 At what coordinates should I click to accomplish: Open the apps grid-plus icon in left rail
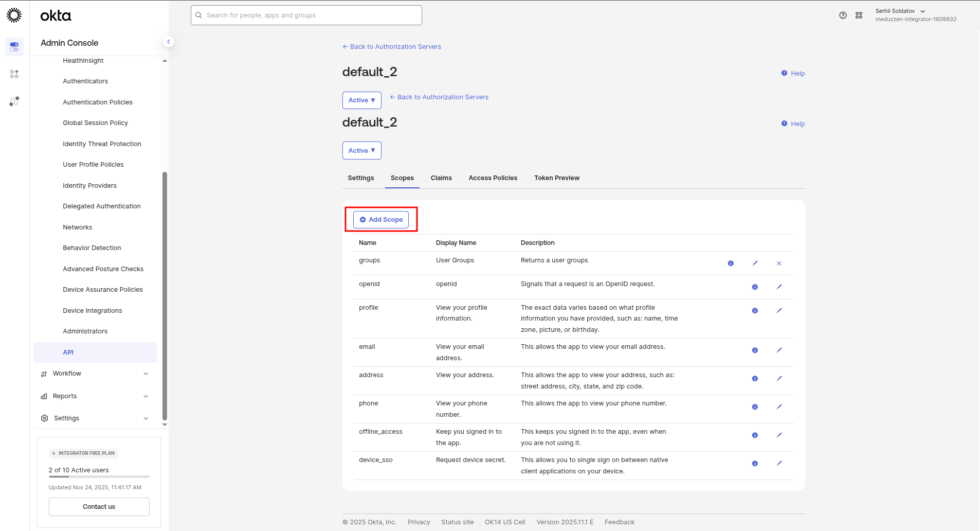14,74
